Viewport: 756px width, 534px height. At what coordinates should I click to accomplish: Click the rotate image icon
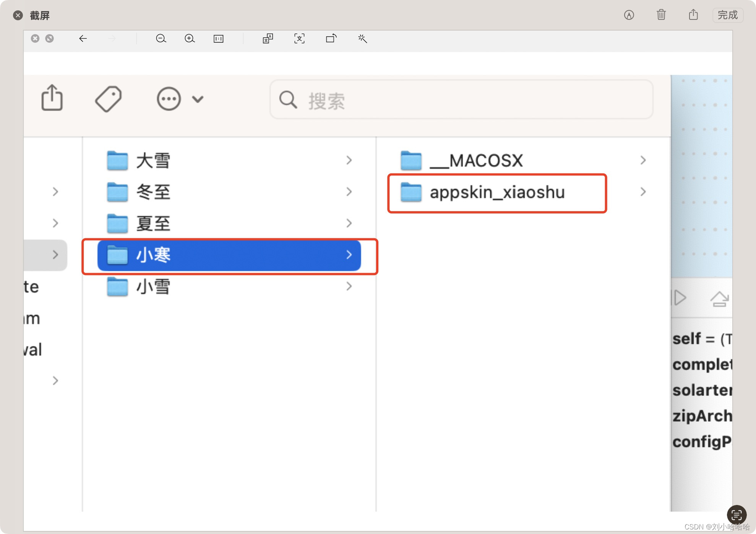click(x=331, y=39)
